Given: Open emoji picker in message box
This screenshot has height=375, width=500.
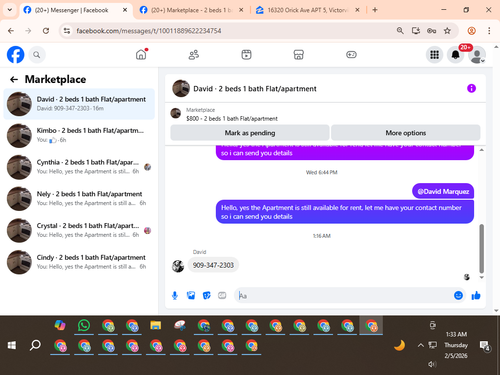Looking at the screenshot, I should click(x=458, y=295).
